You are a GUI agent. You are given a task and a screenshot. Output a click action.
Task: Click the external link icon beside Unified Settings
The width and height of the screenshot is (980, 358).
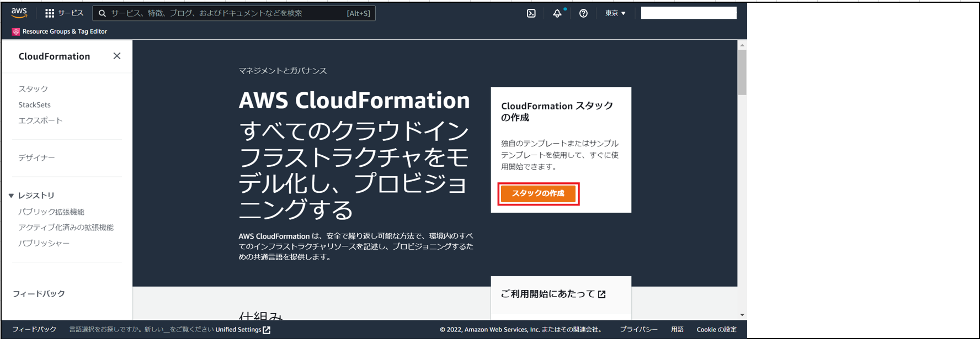tap(267, 330)
